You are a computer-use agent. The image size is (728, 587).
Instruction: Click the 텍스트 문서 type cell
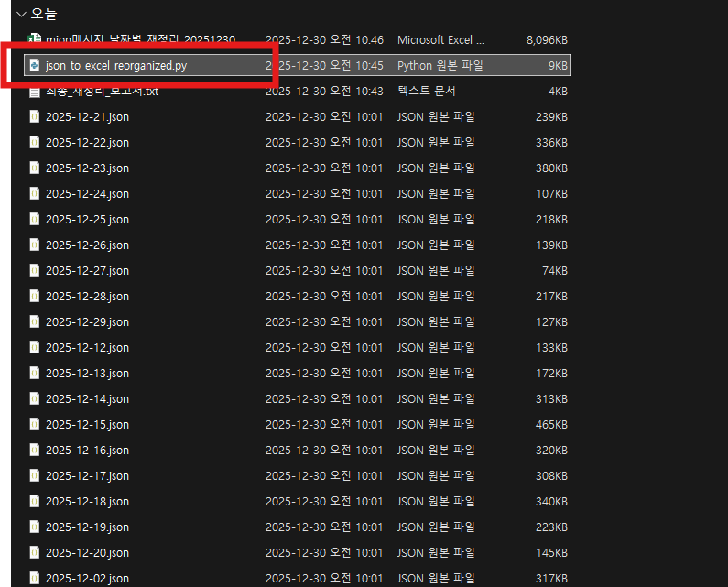coord(426,92)
